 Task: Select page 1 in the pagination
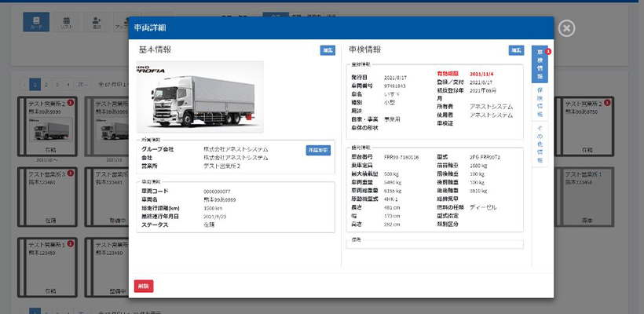click(35, 83)
